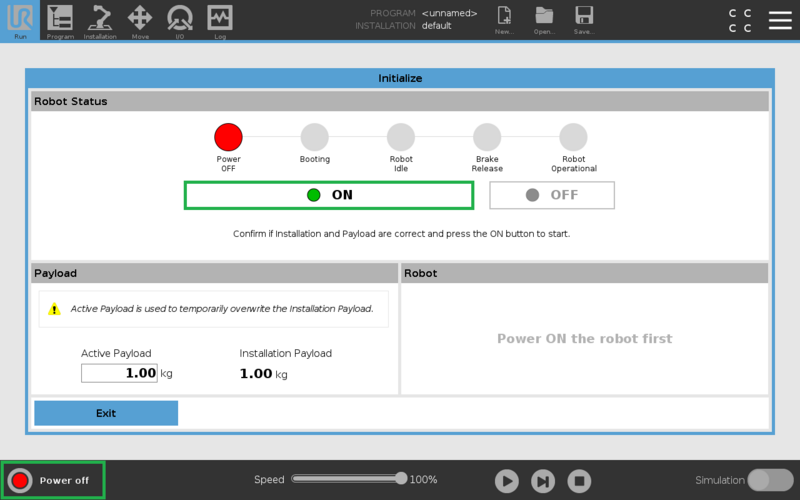This screenshot has height=500, width=800.
Task: Click the Robot Idle status circle
Action: pyautogui.click(x=401, y=137)
